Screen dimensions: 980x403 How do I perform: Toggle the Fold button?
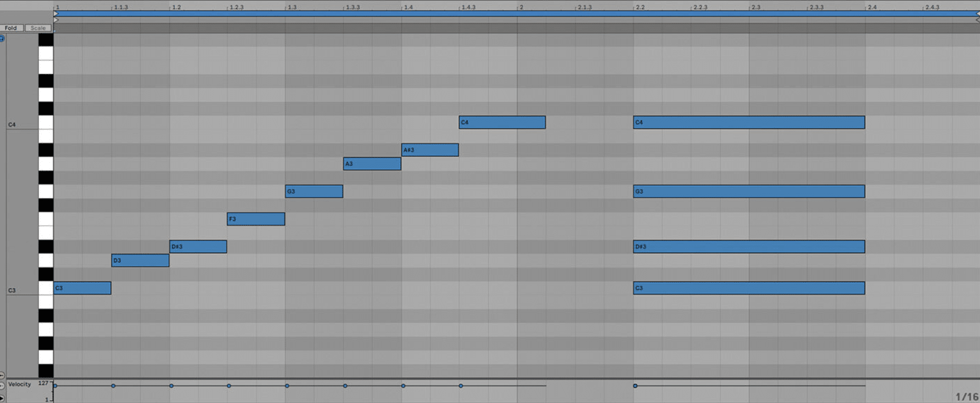[x=12, y=28]
